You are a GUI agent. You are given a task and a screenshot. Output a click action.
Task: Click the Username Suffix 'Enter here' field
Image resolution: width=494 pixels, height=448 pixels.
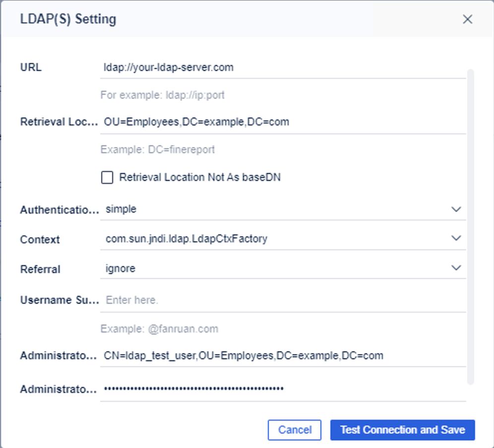coord(283,300)
